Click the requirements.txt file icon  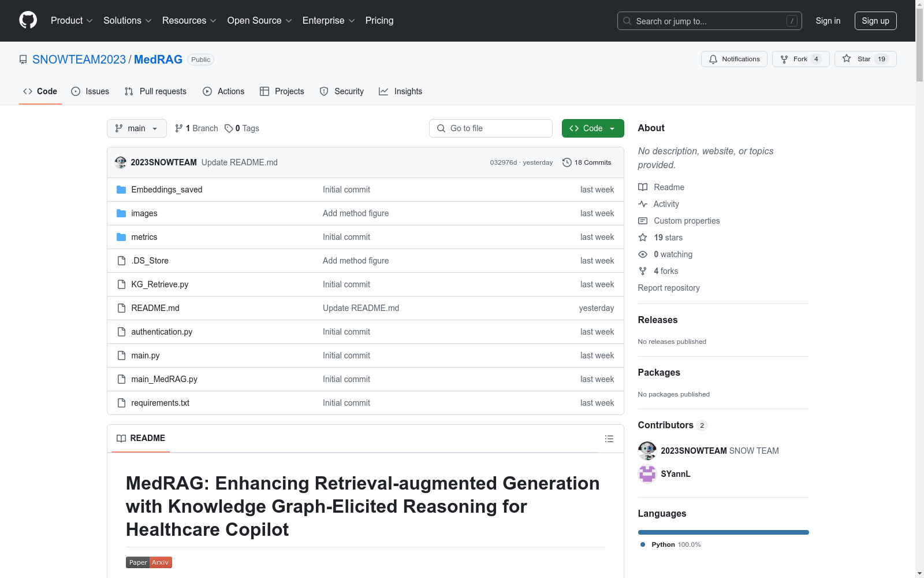click(121, 403)
